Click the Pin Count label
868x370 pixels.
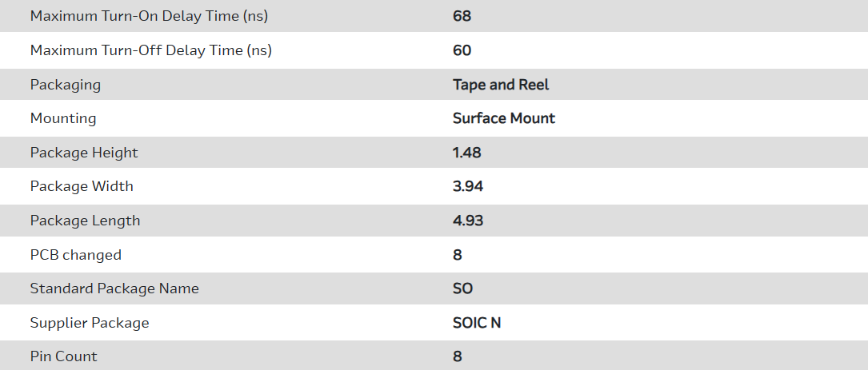pos(64,356)
